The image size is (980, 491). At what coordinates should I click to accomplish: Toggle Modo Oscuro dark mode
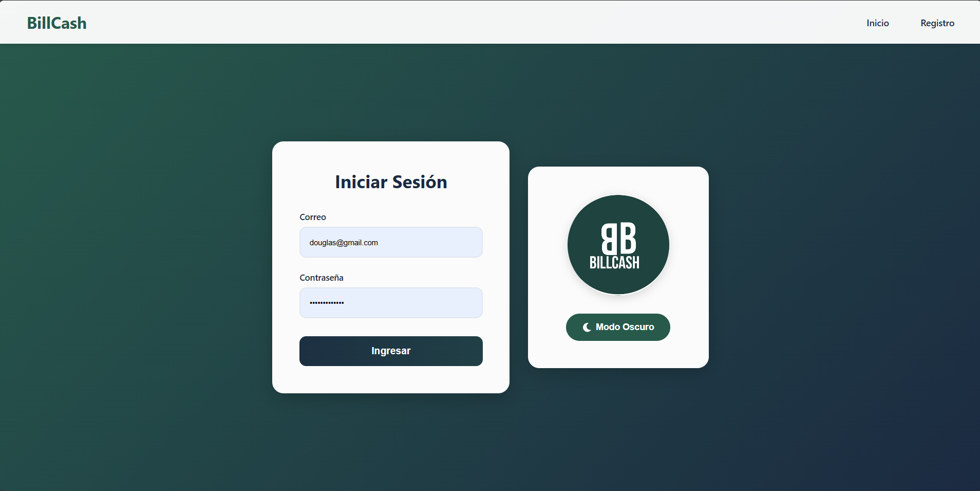[x=618, y=327]
